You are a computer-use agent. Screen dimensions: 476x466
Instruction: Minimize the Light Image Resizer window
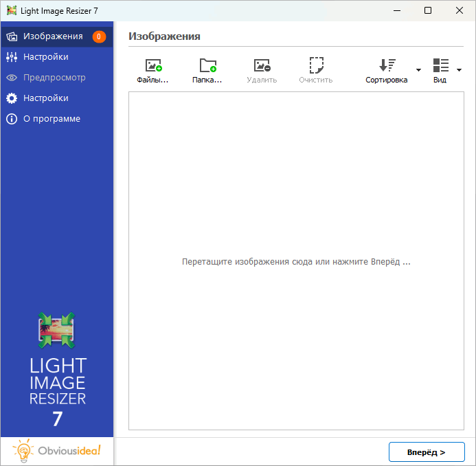point(397,10)
